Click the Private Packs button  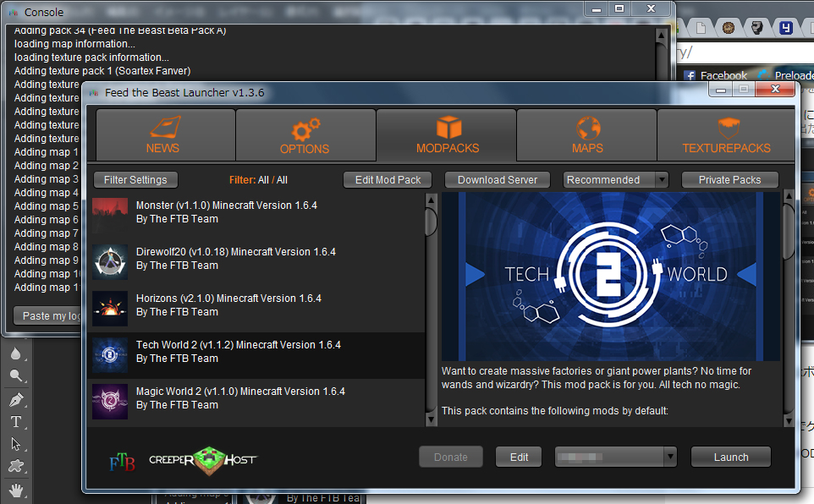(729, 180)
